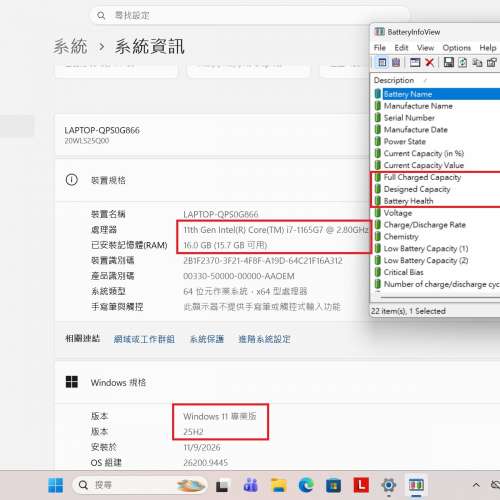Open File Explorer from the taskbar

(279, 485)
